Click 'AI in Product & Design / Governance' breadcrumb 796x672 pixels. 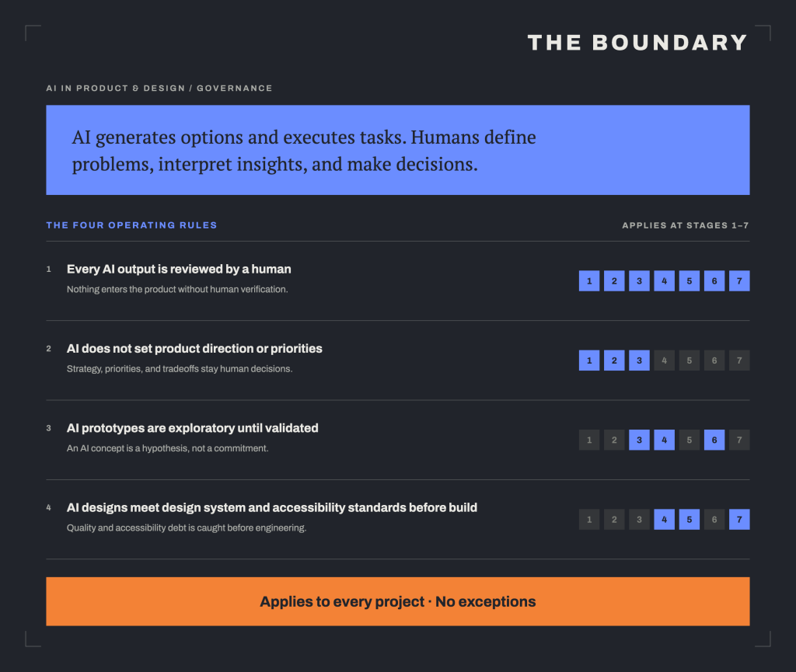[159, 89]
